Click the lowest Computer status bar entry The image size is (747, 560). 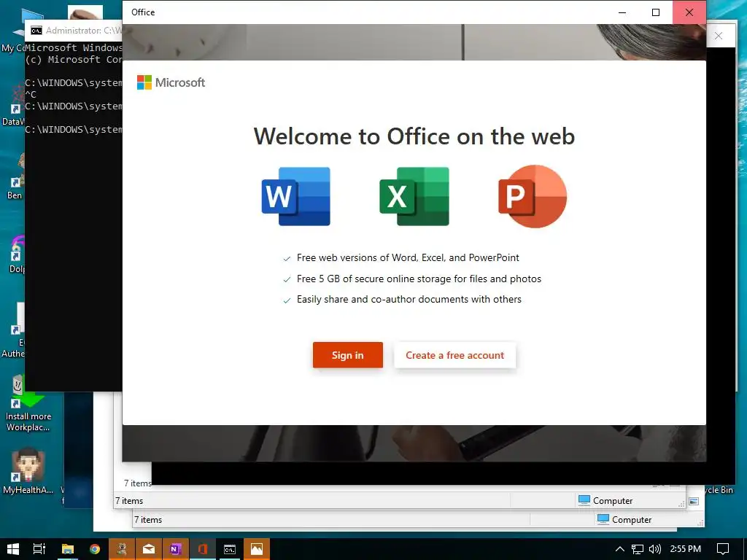624,519
